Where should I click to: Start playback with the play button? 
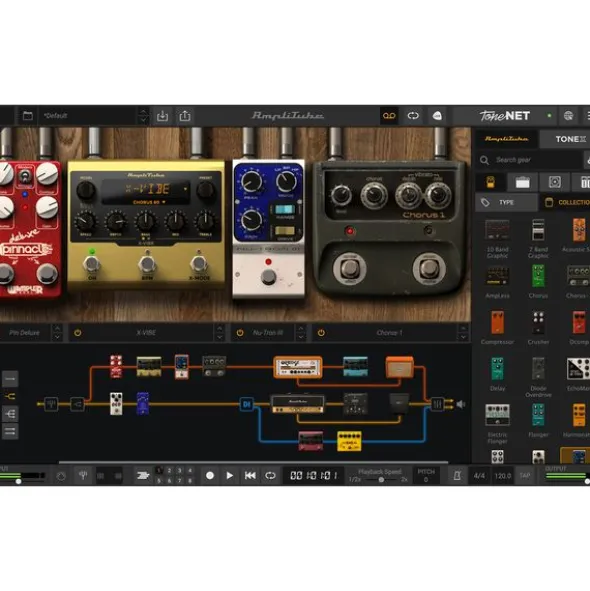[x=229, y=476]
